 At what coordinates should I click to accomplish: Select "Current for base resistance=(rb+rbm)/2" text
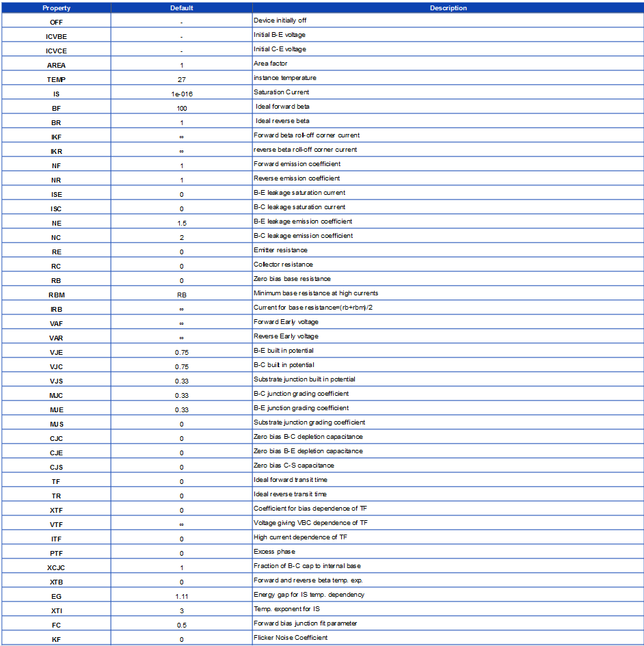point(313,308)
